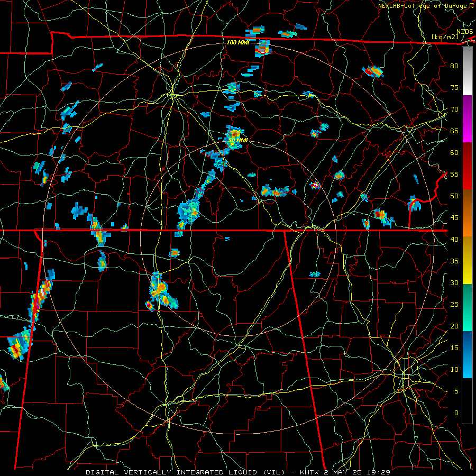Pick the gray-white top segment of color bar
The width and height of the screenshot is (476, 476).
[x=467, y=71]
